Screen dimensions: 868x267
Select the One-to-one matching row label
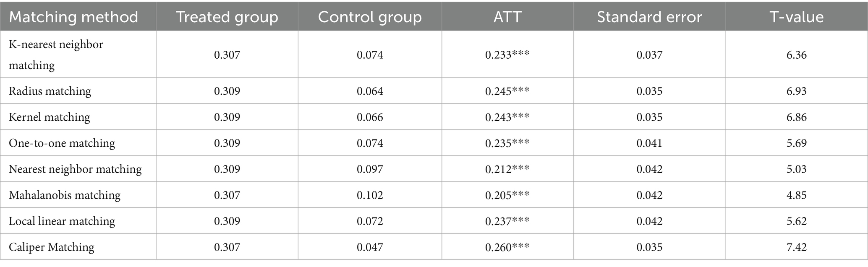(x=62, y=143)
